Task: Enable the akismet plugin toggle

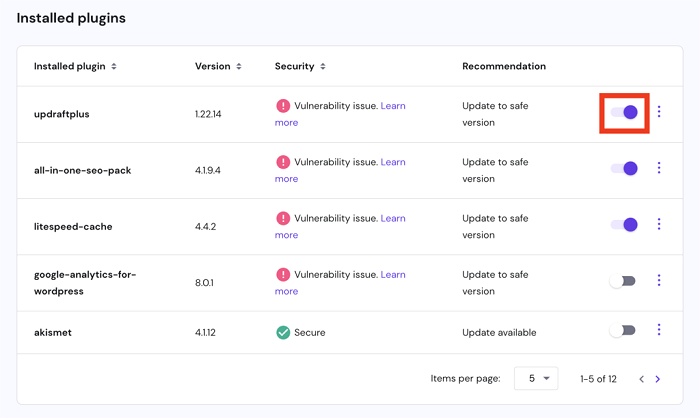Action: tap(622, 330)
